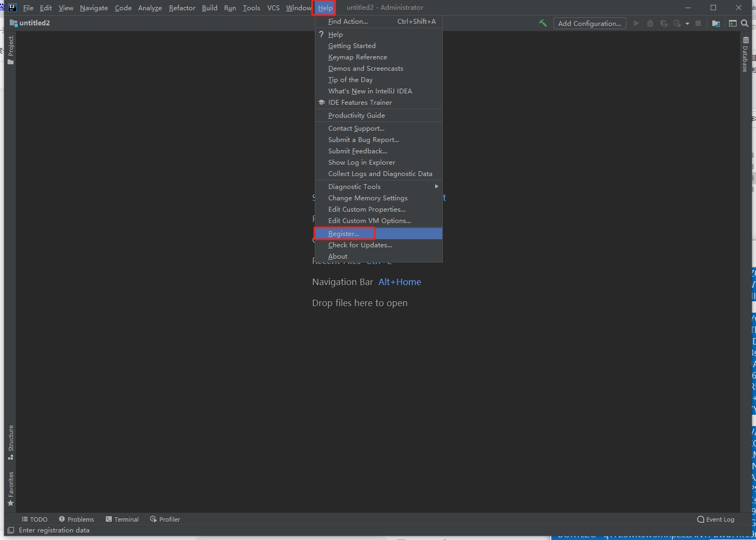The image size is (756, 540).
Task: Open the Profiler tool window tab
Action: click(165, 519)
